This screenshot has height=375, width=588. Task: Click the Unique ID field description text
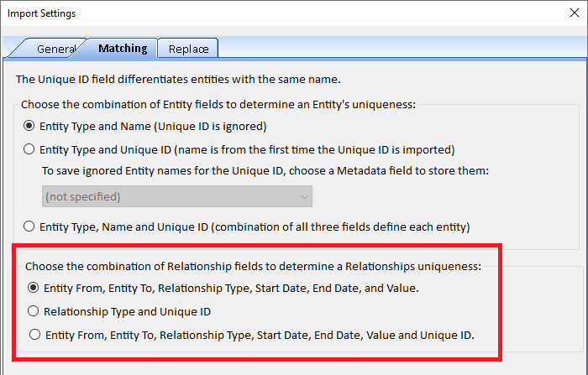coord(178,80)
